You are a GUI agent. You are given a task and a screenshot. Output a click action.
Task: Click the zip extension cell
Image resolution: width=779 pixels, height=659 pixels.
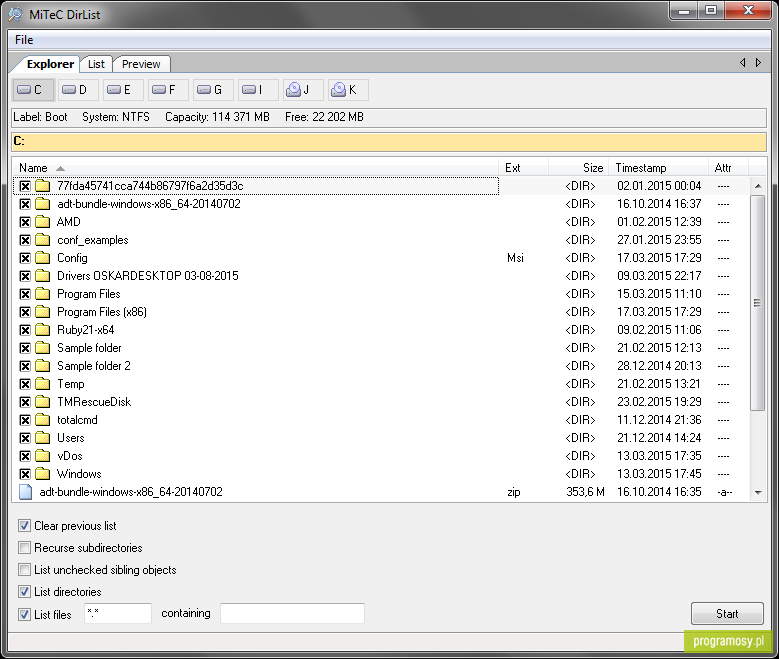point(514,492)
